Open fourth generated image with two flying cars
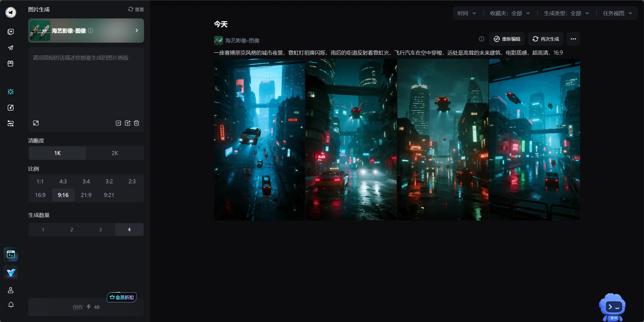This screenshot has height=322, width=644. click(535, 140)
